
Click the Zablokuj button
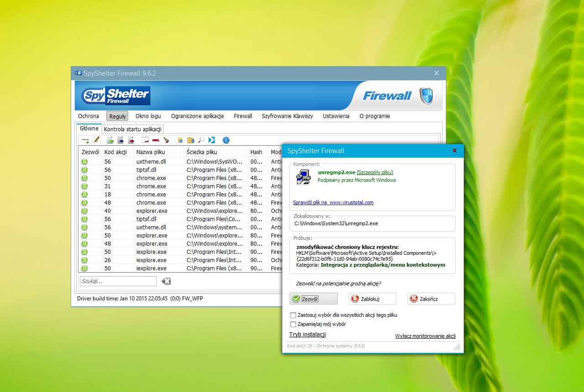coord(372,299)
